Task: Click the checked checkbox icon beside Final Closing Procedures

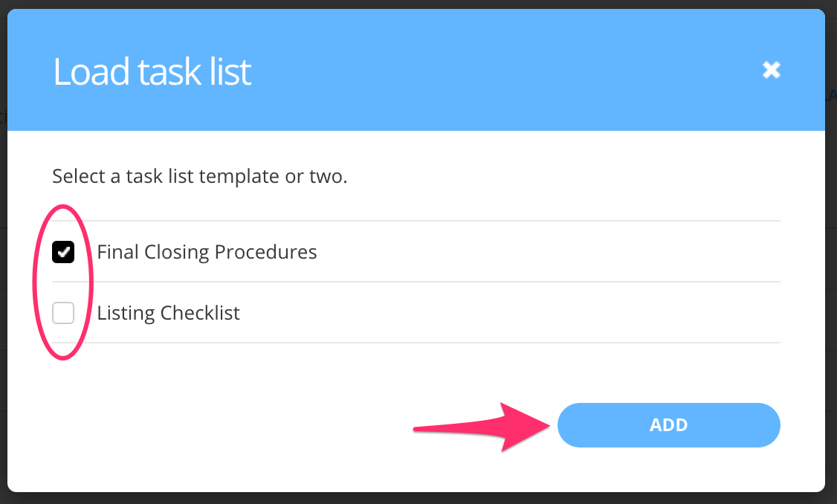Action: tap(63, 251)
